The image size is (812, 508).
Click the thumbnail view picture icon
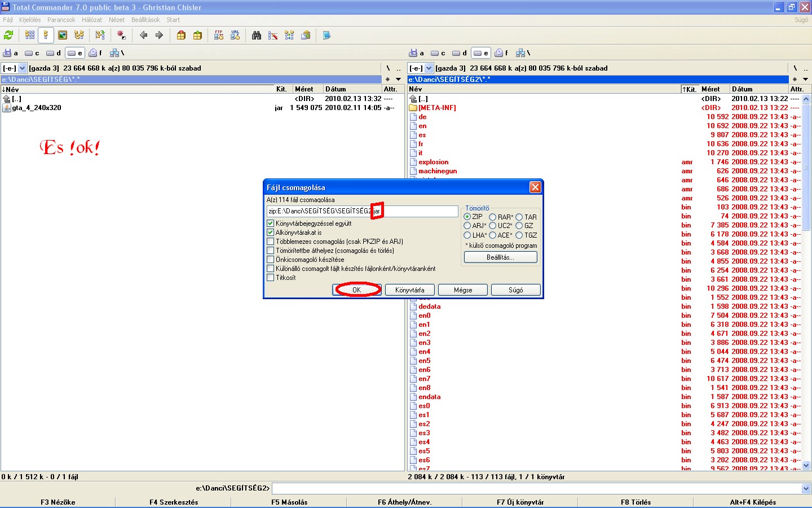[63, 35]
